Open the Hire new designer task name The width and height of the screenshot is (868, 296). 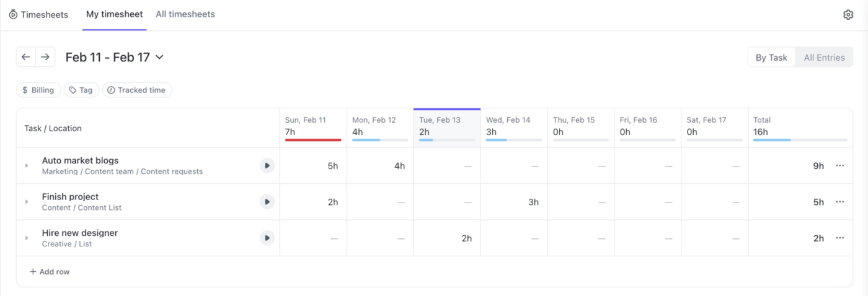(x=79, y=233)
